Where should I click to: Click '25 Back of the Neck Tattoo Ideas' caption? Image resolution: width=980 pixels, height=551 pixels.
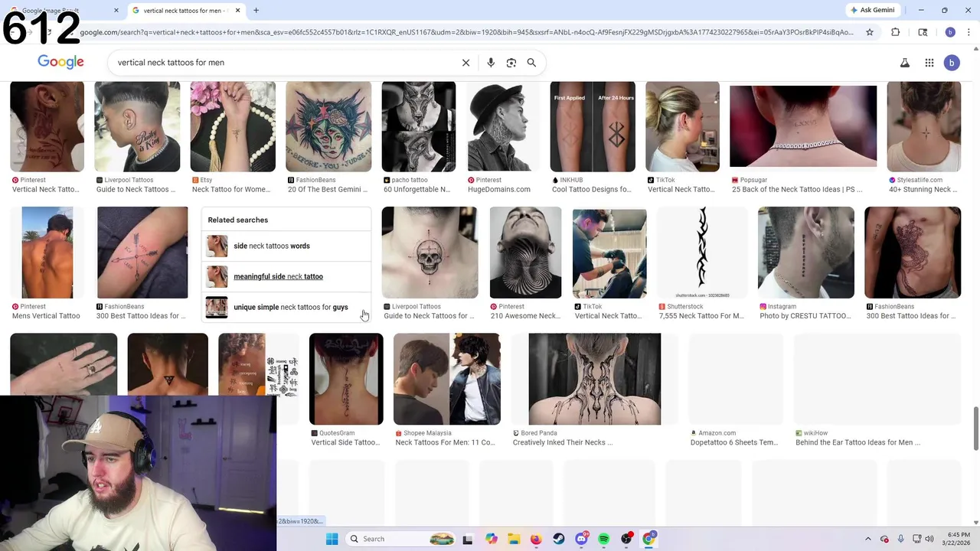click(x=797, y=189)
